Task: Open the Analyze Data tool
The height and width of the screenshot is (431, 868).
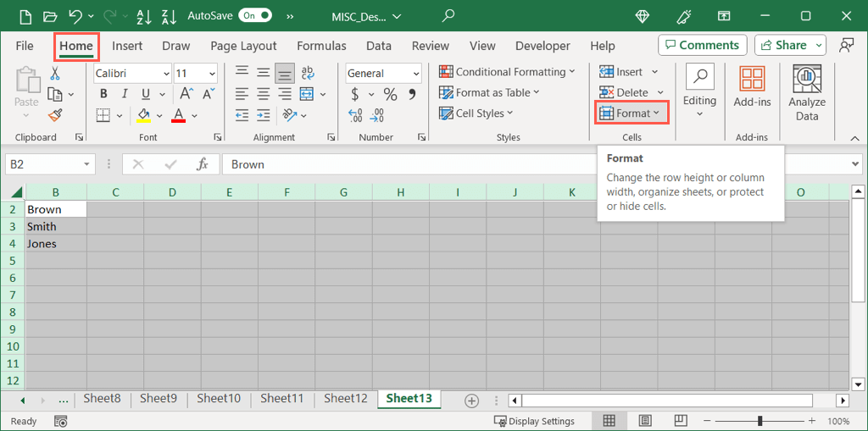Action: pyautogui.click(x=806, y=93)
